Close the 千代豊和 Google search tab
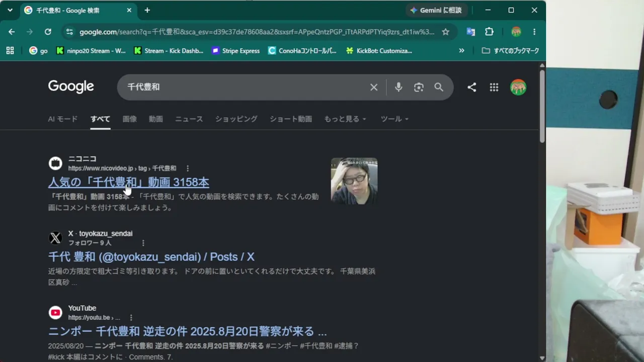 coord(129,10)
